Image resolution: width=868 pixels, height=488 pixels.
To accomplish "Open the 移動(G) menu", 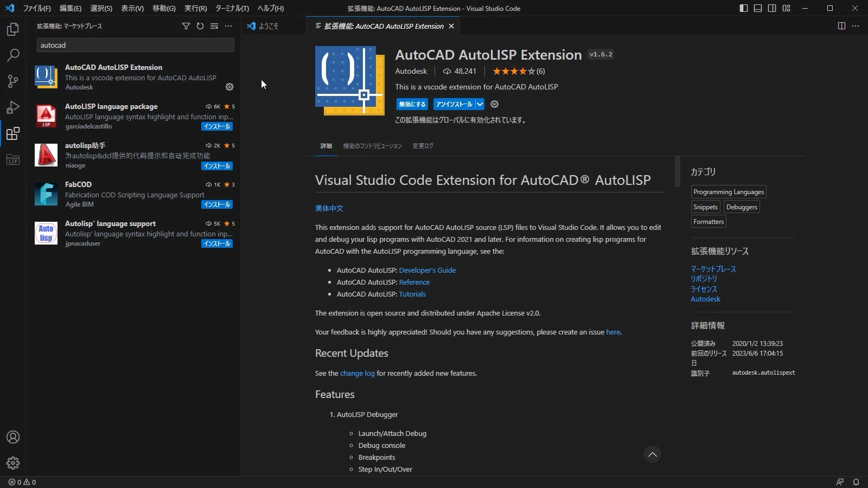I will click(x=164, y=8).
